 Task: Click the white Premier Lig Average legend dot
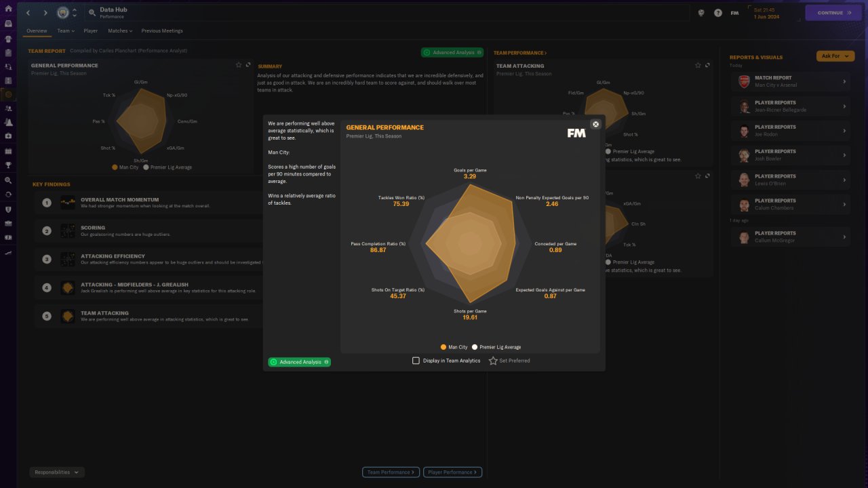pyautogui.click(x=475, y=347)
